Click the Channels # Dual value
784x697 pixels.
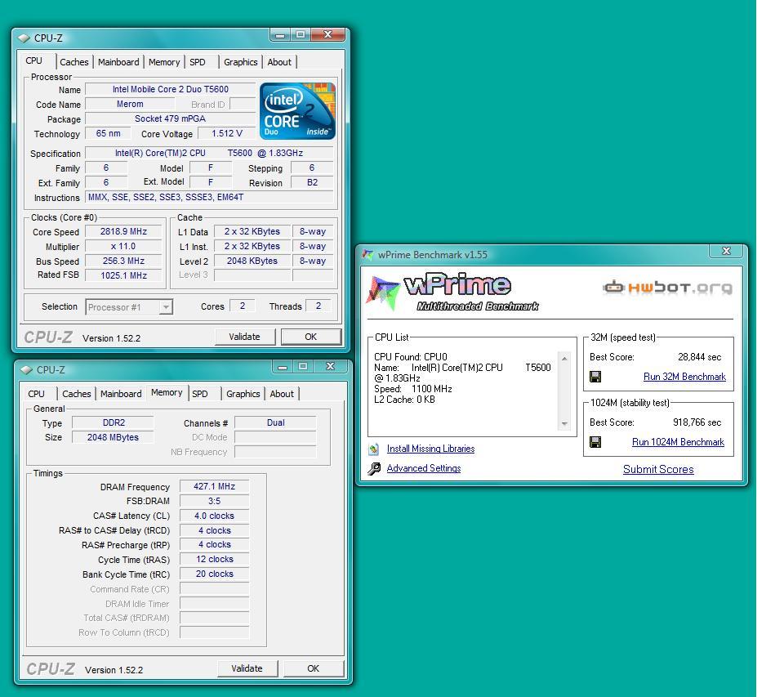[275, 422]
